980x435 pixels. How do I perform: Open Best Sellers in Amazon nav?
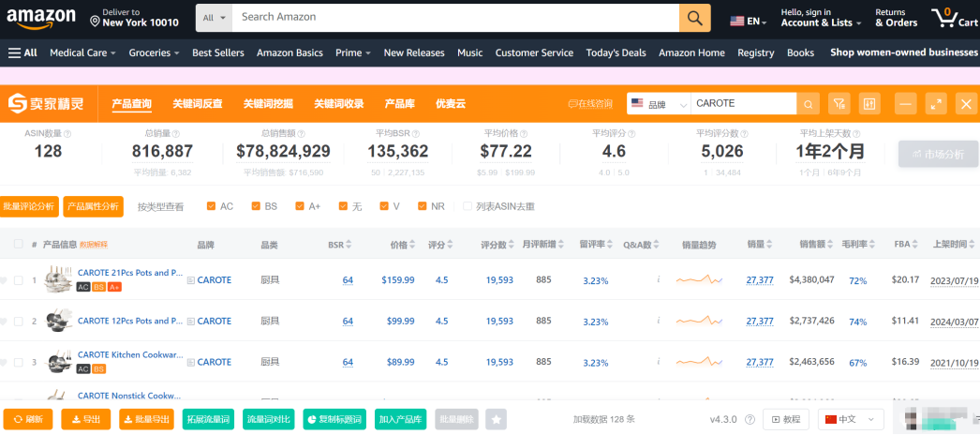(218, 53)
